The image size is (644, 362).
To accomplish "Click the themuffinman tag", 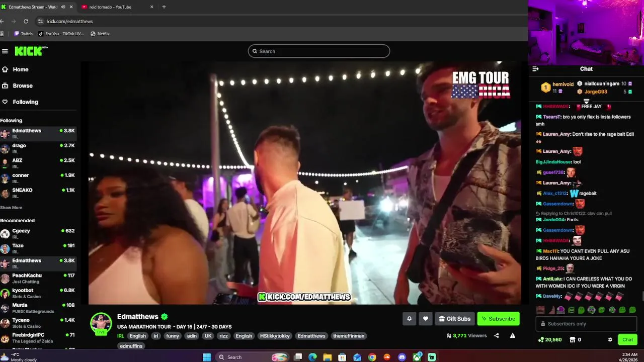I will 349,336.
